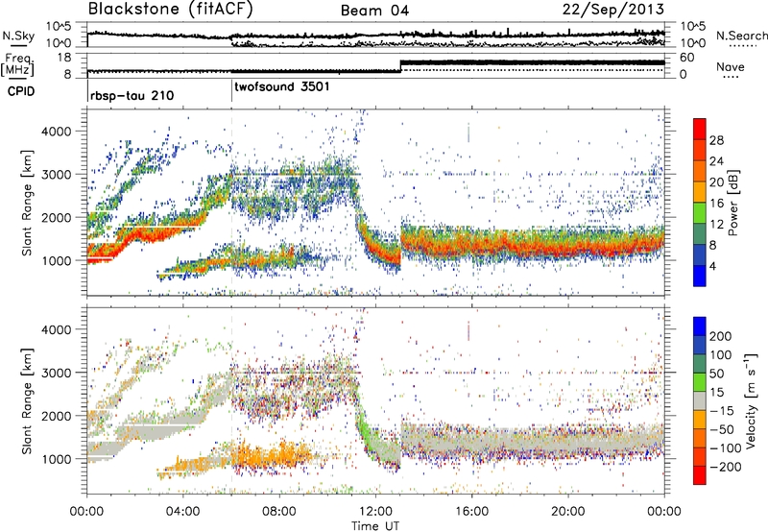Click the '4000' tick in the velocity panel

coord(56,329)
